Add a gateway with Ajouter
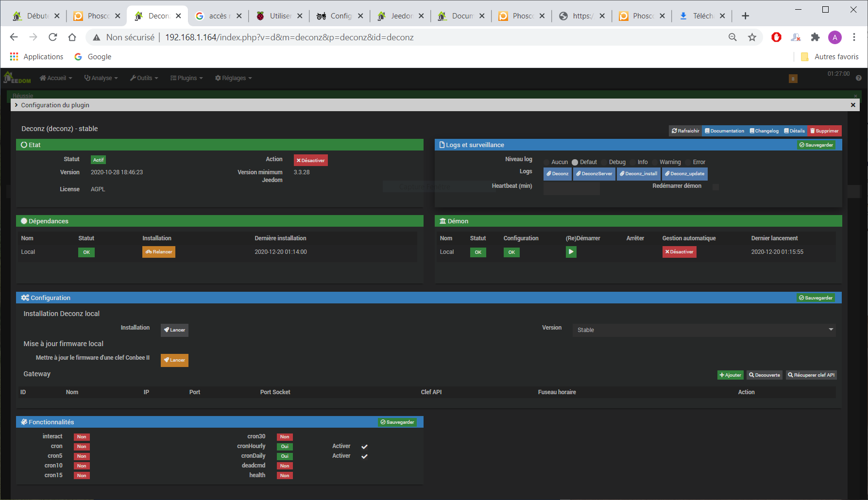The height and width of the screenshot is (500, 868). [x=730, y=375]
